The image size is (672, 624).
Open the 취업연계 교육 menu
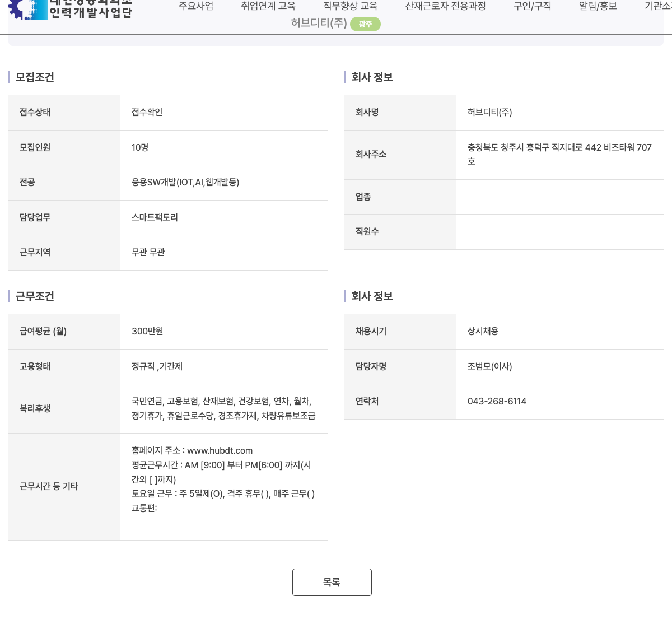click(268, 6)
